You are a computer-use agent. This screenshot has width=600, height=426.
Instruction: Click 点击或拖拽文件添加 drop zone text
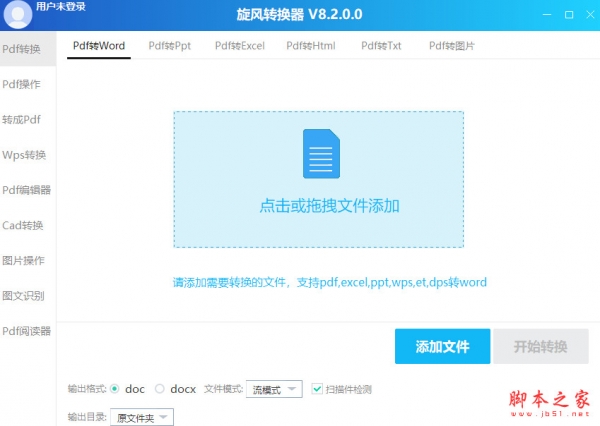click(329, 206)
